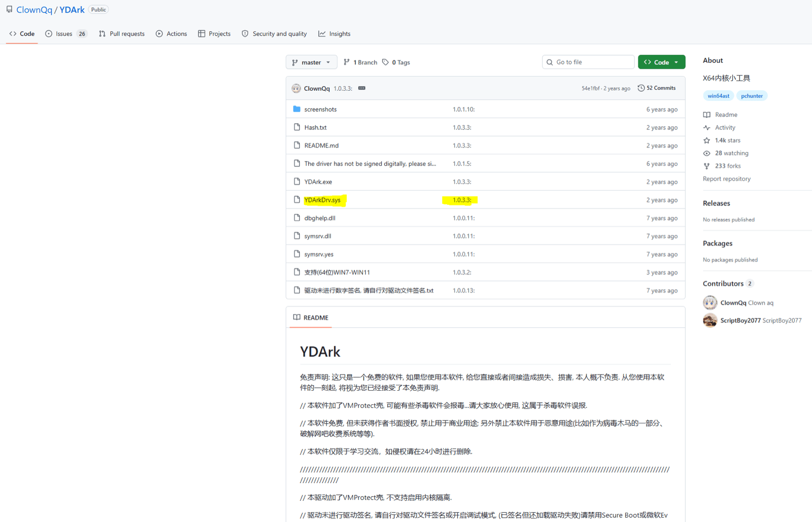The height and width of the screenshot is (522, 812).
Task: Click the ClownQq owner link in header
Action: [34, 10]
